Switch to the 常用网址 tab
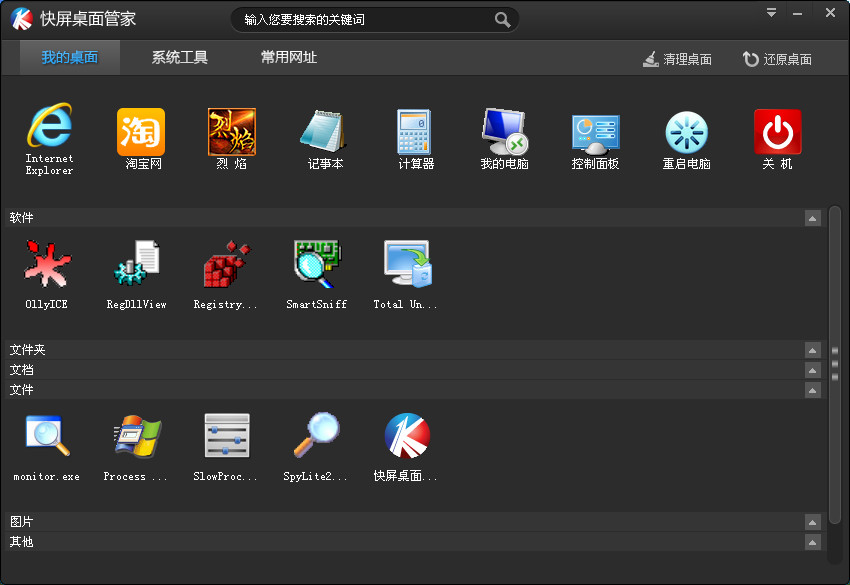 pos(289,57)
